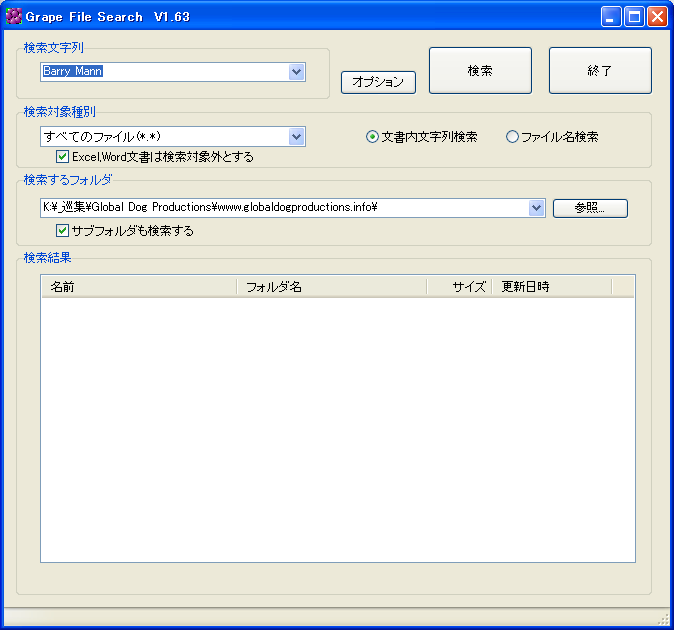Expand the search folder path dropdown

click(536, 208)
